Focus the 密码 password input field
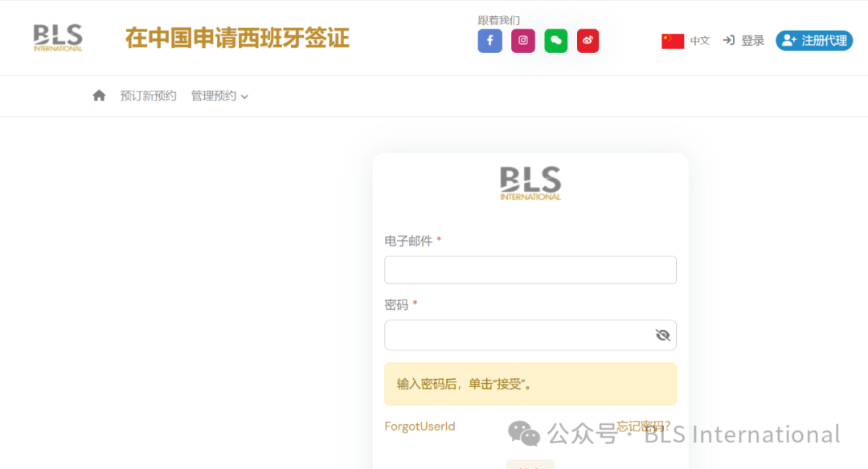868x469 pixels. (530, 335)
